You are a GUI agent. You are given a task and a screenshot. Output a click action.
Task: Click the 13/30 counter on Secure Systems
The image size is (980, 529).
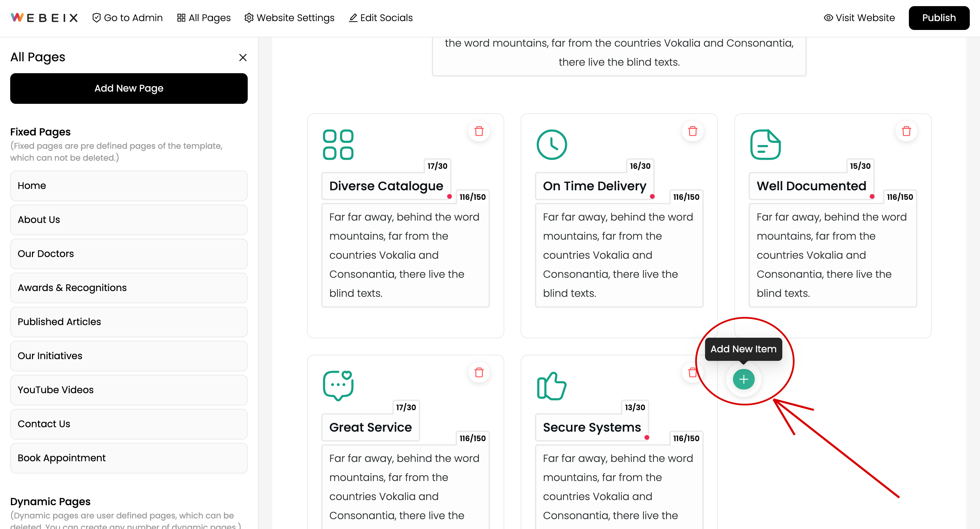[635, 407]
